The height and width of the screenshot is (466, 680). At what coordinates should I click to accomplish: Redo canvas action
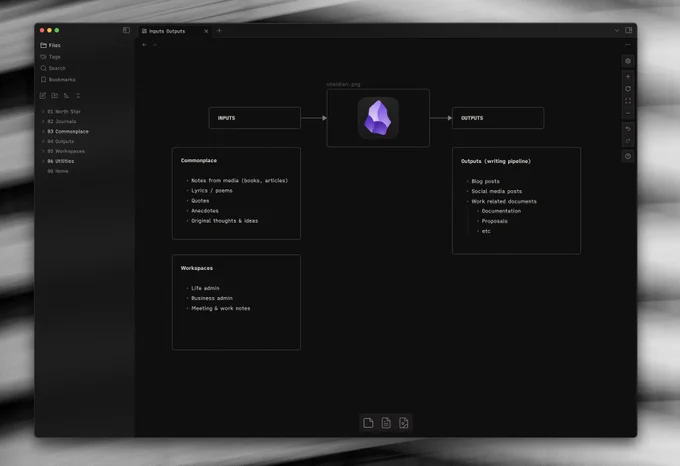click(628, 141)
